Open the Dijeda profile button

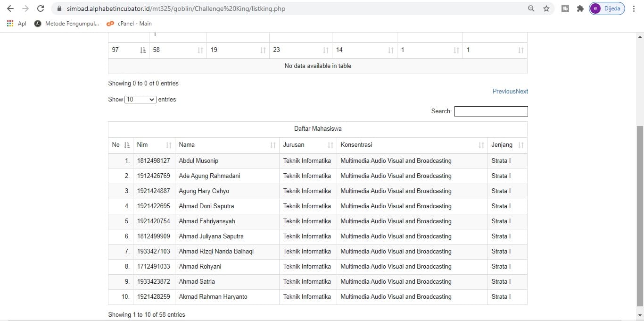(607, 8)
